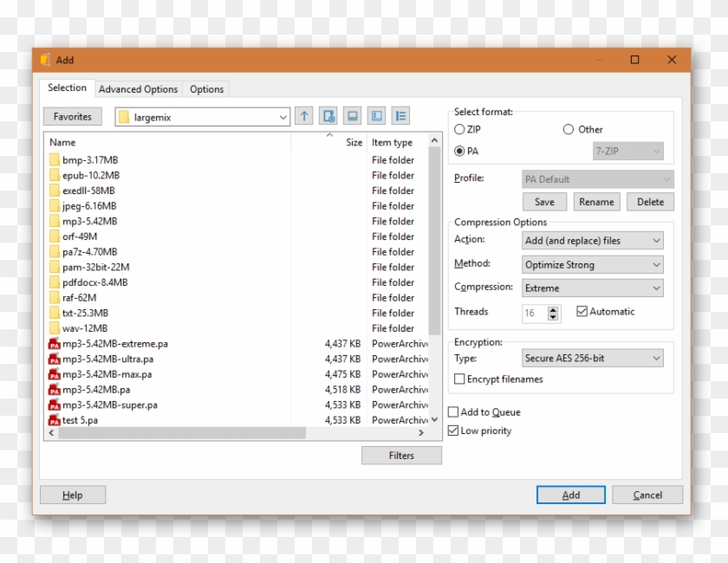Click the Filters button
Screen dimensions: 728x563
[401, 455]
